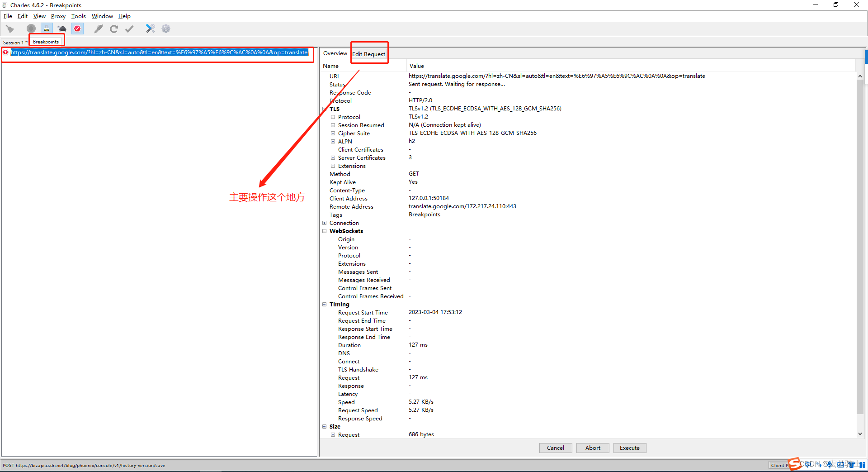
Task: Click the Execute button
Action: [630, 448]
